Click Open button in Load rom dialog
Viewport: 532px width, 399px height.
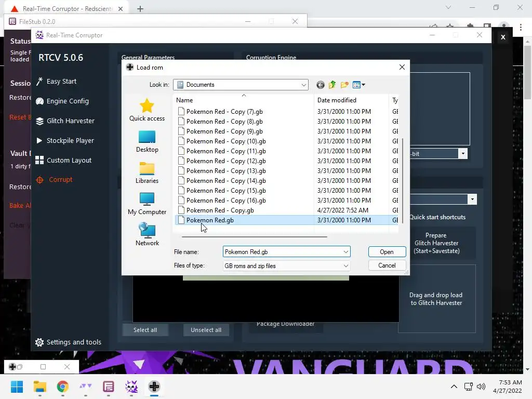pos(387,252)
